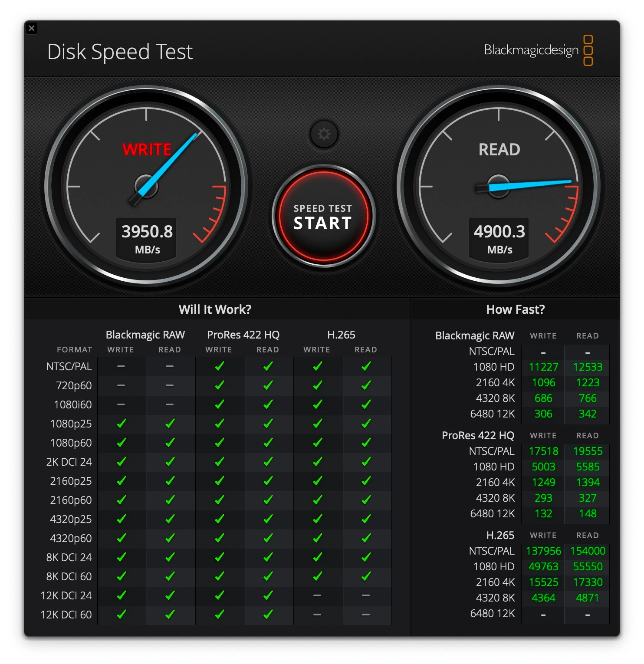This screenshot has height=664, width=644.
Task: Click the 137956 H.265 NTSC/PAL write value
Action: pos(543,551)
